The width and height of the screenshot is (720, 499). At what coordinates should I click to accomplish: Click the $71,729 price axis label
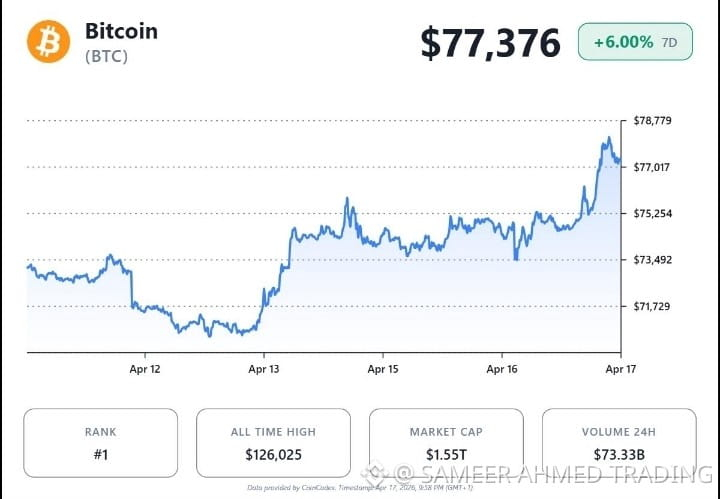point(652,306)
